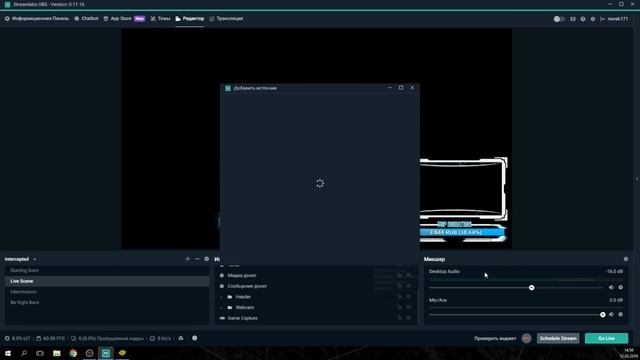Toggle visibility of Webcam folder
The height and width of the screenshot is (360, 640).
[x=409, y=307]
